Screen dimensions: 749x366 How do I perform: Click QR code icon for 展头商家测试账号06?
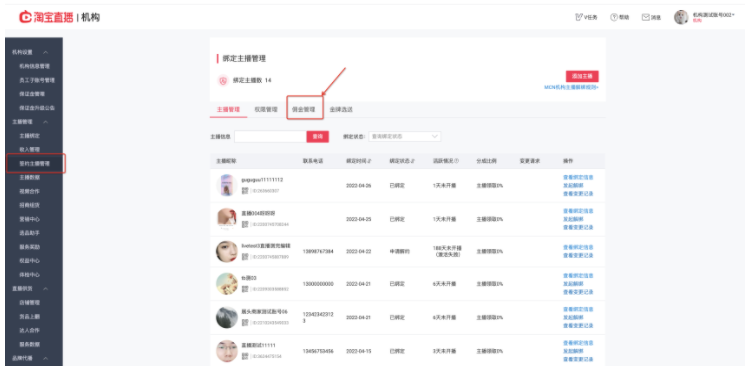pos(245,323)
